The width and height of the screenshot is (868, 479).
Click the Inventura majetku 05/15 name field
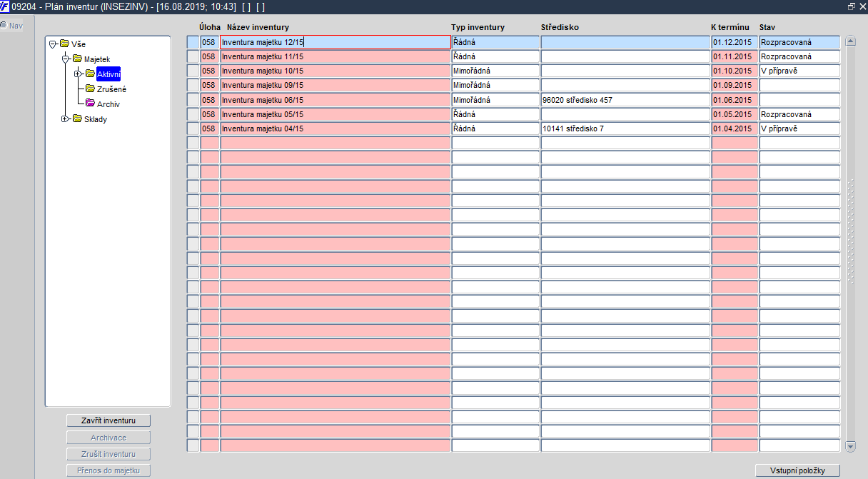point(335,114)
